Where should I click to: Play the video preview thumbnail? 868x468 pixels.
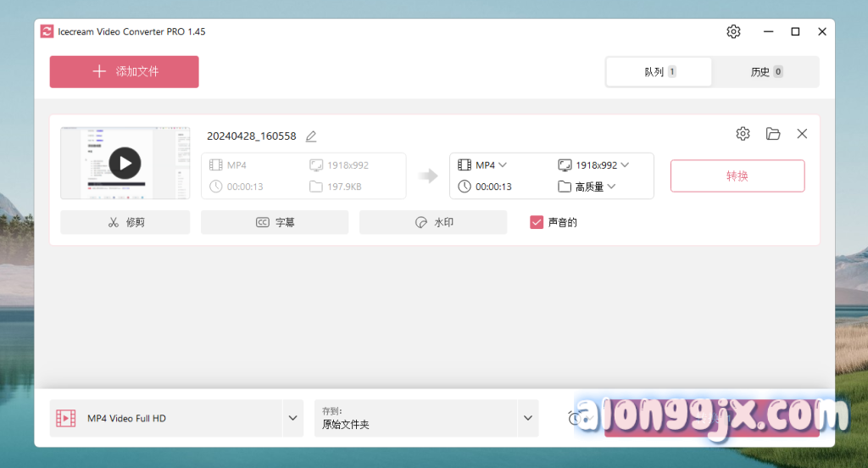125,163
